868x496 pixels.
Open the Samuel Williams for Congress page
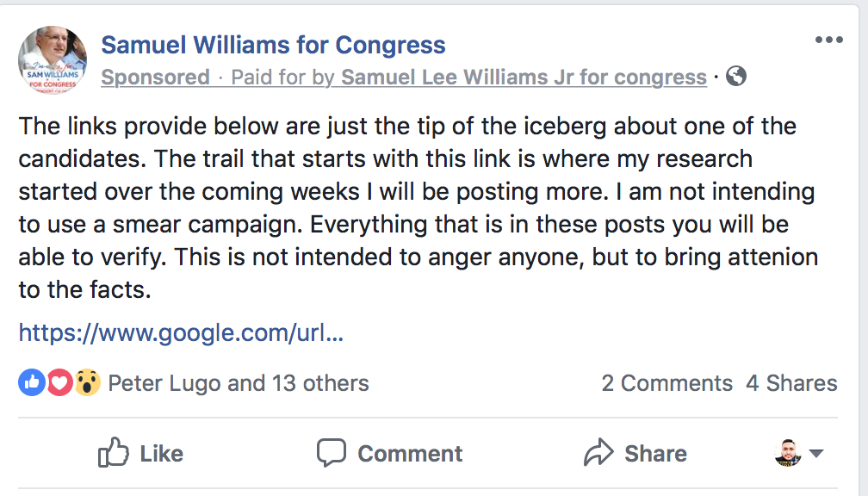point(273,45)
